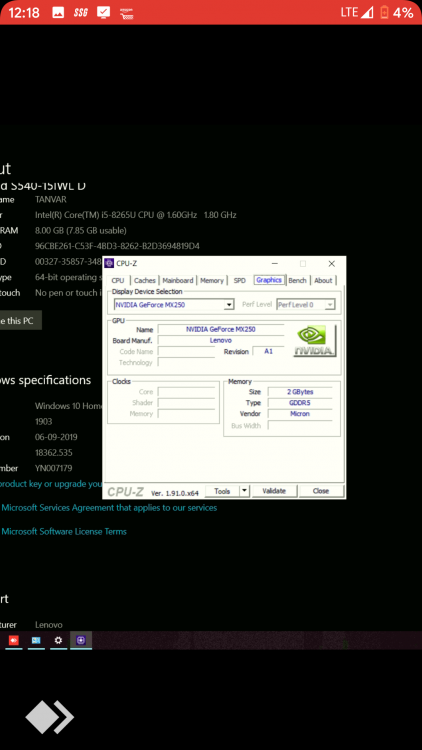Click the Tools button
The width and height of the screenshot is (422, 750).
point(222,491)
